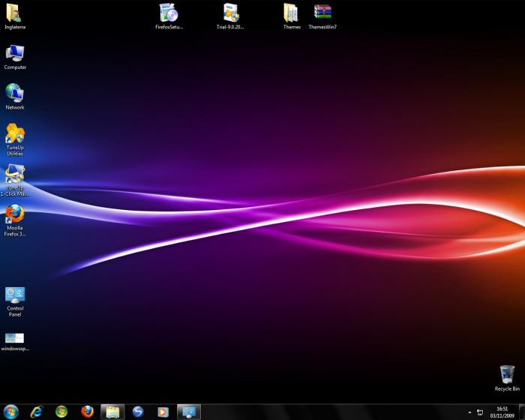Open the ThemesWin7 WinRAR archive

coord(322,13)
